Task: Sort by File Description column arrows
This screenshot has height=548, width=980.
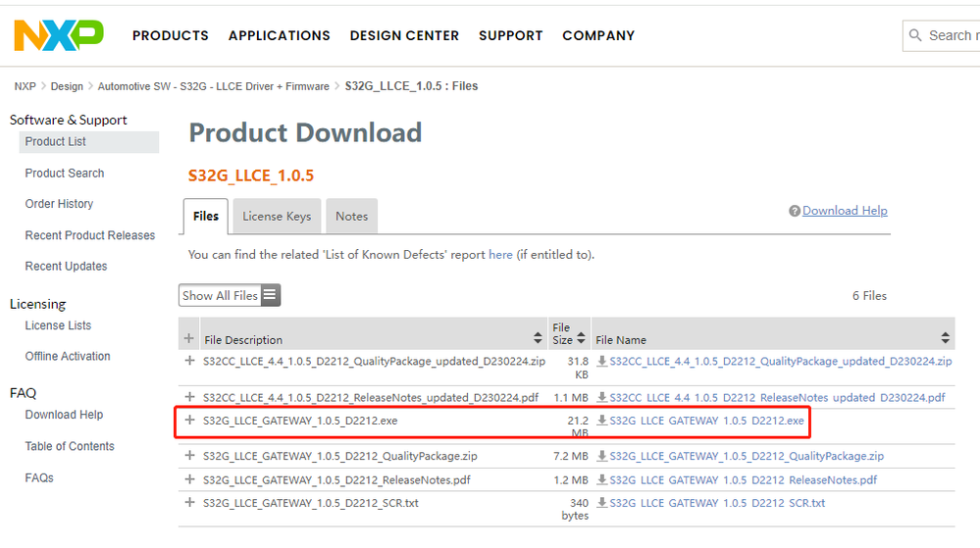Action: [538, 338]
